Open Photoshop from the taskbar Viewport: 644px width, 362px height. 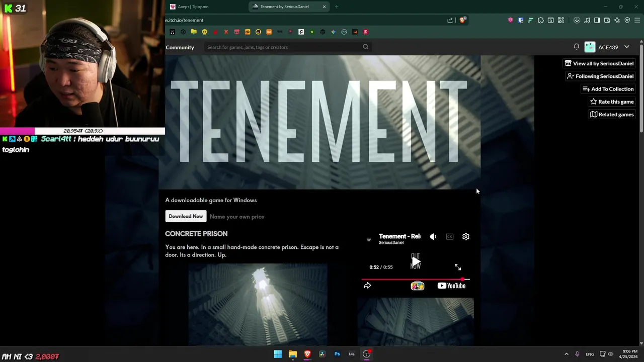point(337,354)
